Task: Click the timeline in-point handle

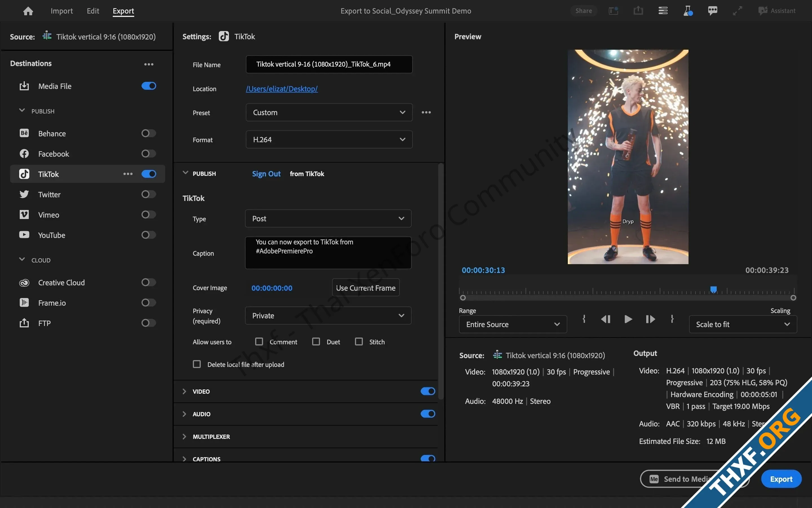Action: (x=463, y=298)
